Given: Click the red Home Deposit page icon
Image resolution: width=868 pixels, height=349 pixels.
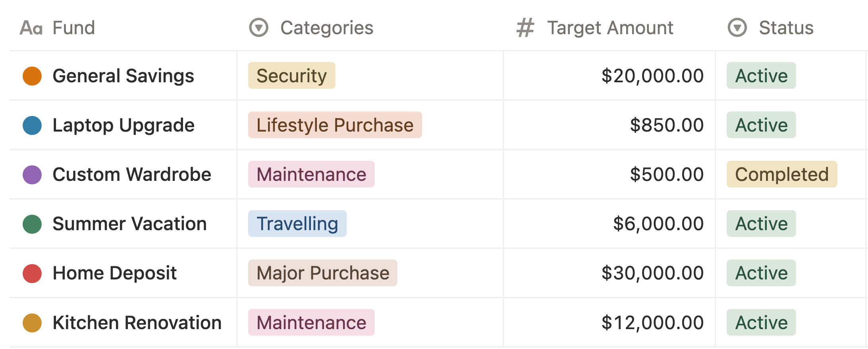Looking at the screenshot, I should pyautogui.click(x=32, y=273).
